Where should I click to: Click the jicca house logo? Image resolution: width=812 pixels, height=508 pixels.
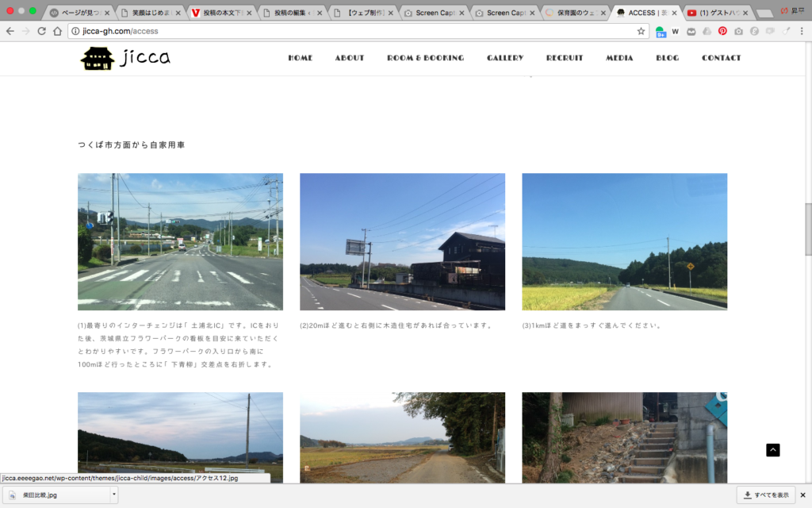[98, 58]
